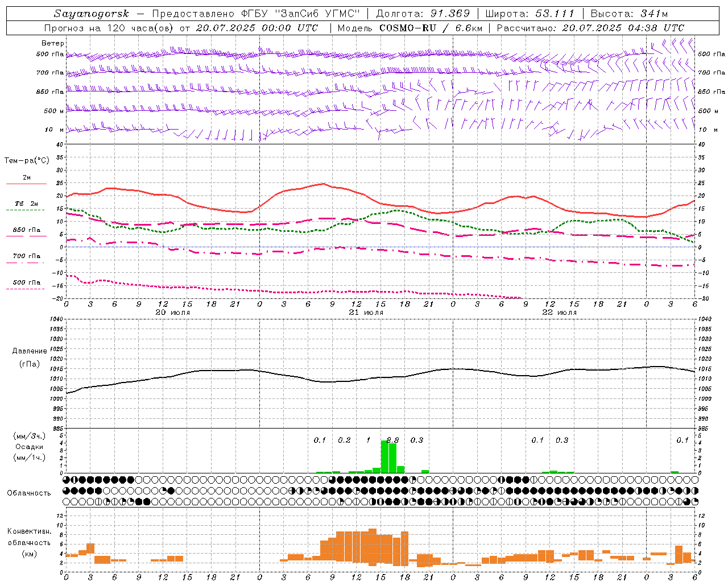
Task: Click the 'Ветер' wind panel label
Action: point(53,43)
